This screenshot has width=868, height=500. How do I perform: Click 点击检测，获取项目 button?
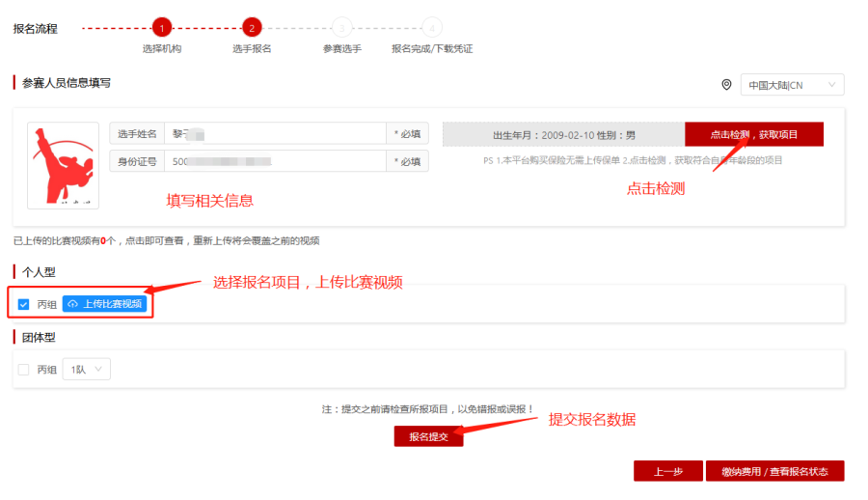(754, 134)
